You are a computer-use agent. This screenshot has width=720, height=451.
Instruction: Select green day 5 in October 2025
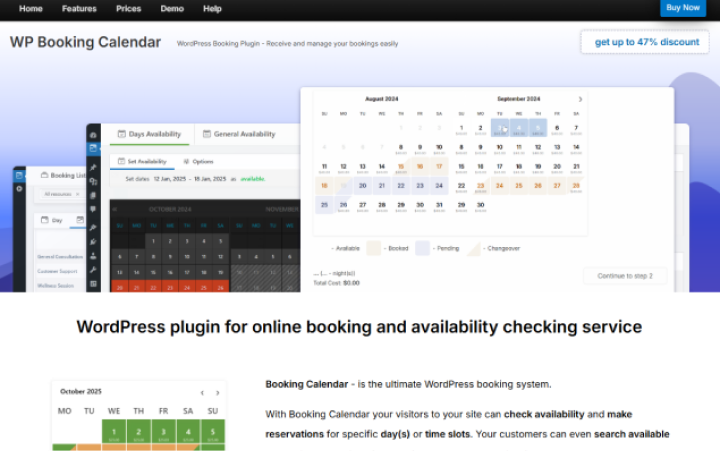coord(213,433)
